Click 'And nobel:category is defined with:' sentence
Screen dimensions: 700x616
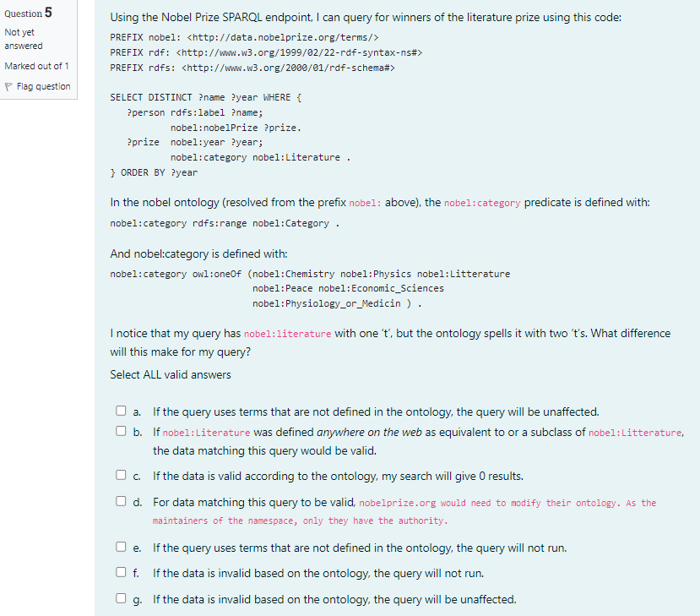tap(198, 254)
